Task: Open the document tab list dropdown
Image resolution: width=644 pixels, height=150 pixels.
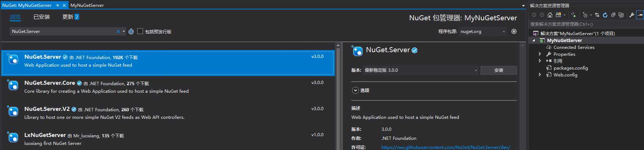Action: coord(523,5)
